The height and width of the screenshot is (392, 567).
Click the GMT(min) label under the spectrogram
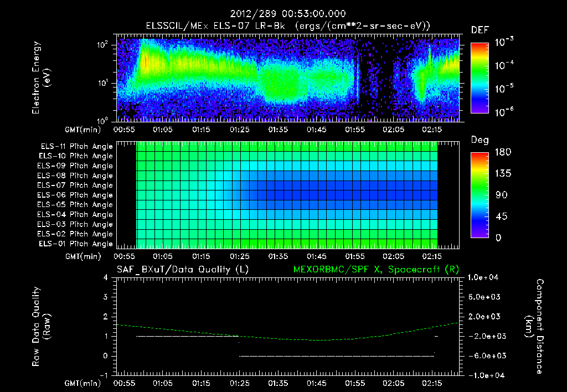click(x=83, y=130)
